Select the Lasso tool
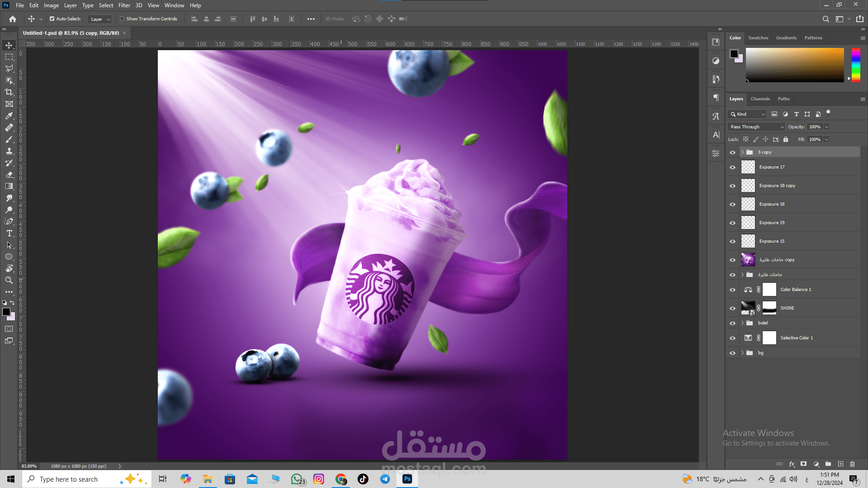This screenshot has width=868, height=488. pos(9,69)
